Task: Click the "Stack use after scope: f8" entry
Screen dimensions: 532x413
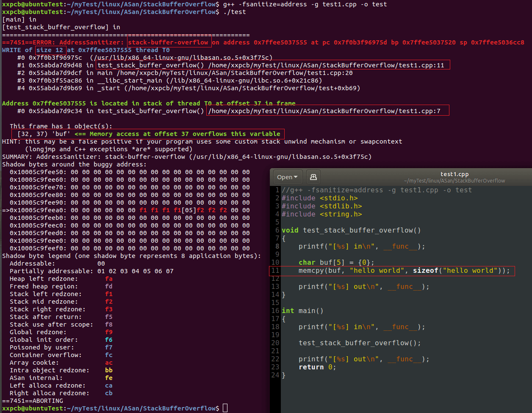Action: click(61, 324)
